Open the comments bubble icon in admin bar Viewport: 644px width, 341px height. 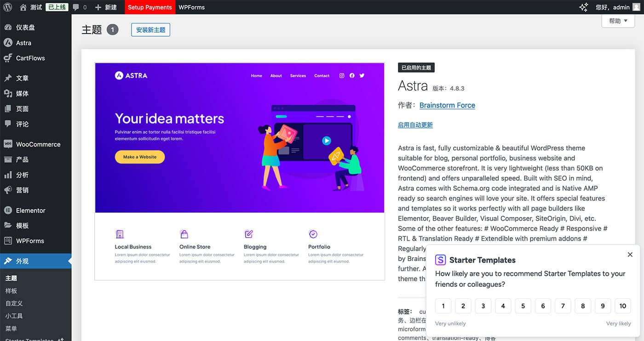(76, 7)
